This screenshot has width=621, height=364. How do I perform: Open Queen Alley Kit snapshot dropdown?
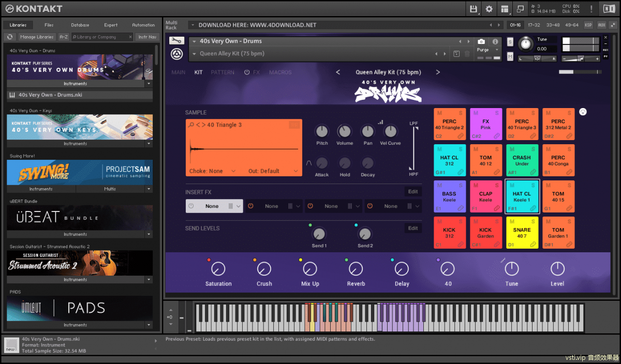[194, 54]
